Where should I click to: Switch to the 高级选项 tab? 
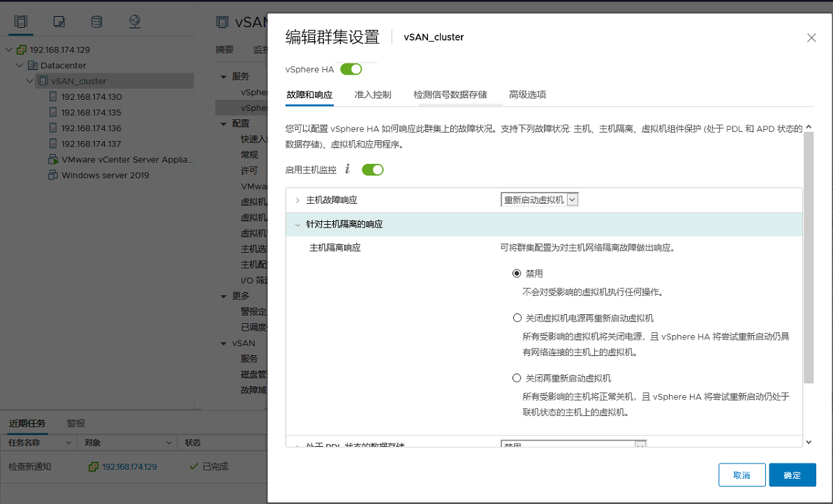point(528,94)
